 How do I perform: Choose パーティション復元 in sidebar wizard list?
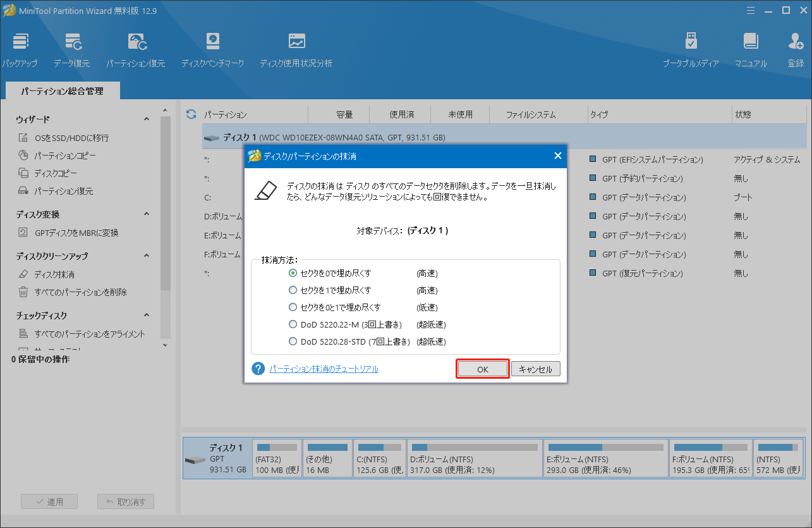55,191
